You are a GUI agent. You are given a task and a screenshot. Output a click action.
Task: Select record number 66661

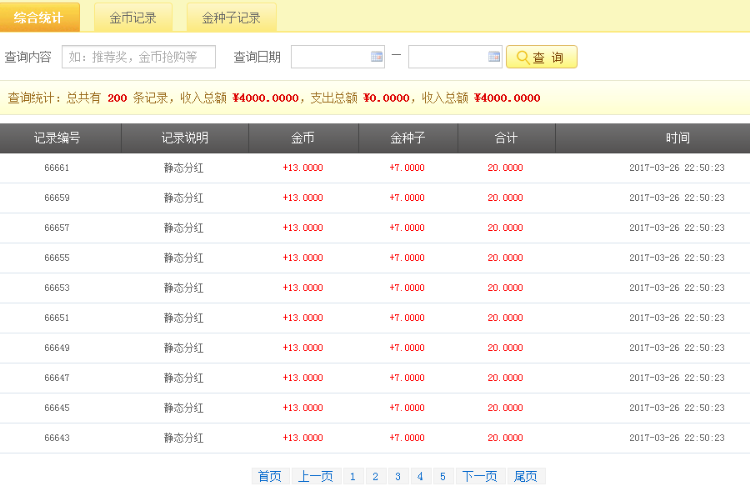57,168
